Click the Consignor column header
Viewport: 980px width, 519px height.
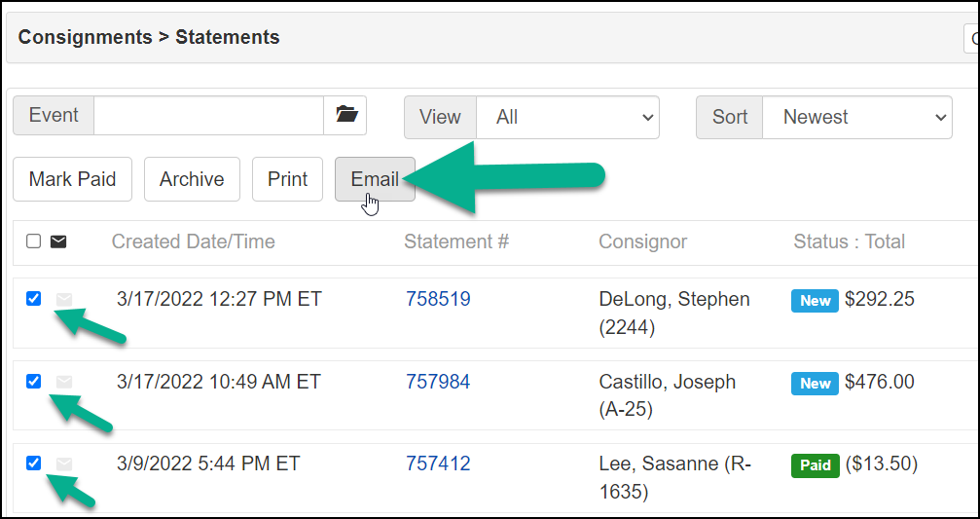tap(643, 241)
